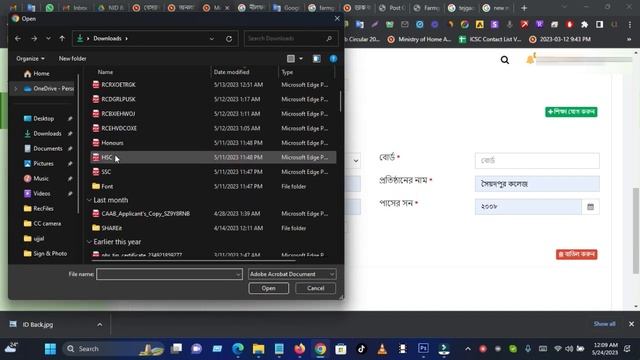Open Ministry of Home bookmark

(420, 40)
